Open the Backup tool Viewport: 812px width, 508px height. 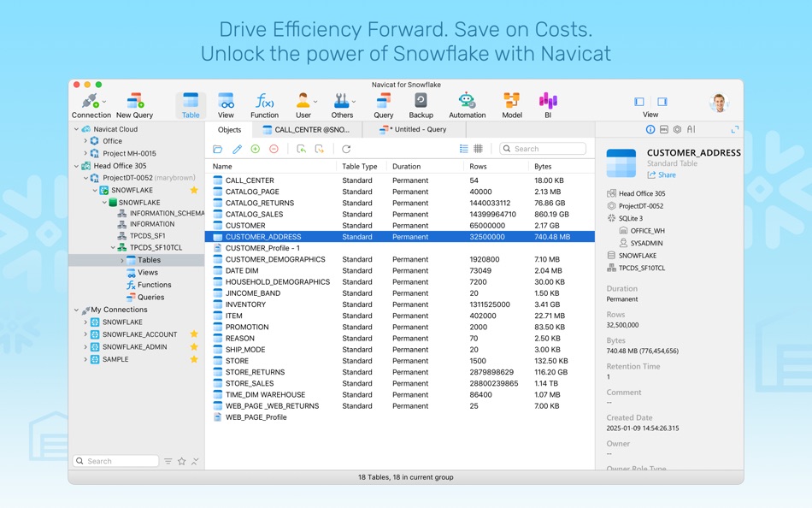[x=422, y=103]
